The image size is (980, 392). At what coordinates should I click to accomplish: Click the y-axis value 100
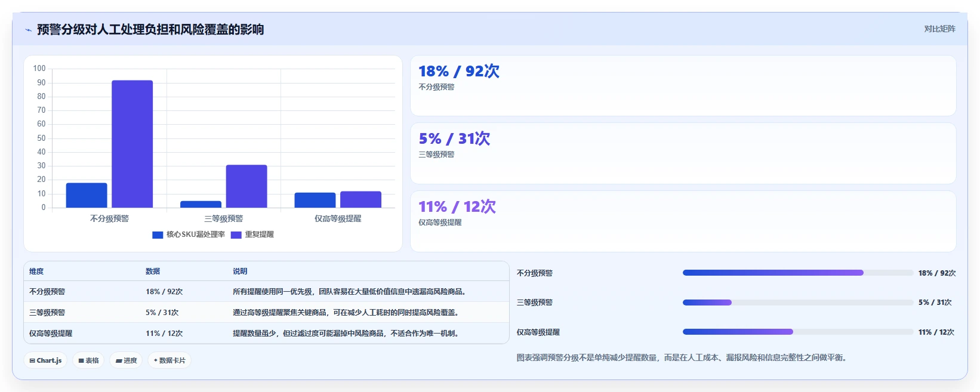(x=39, y=69)
